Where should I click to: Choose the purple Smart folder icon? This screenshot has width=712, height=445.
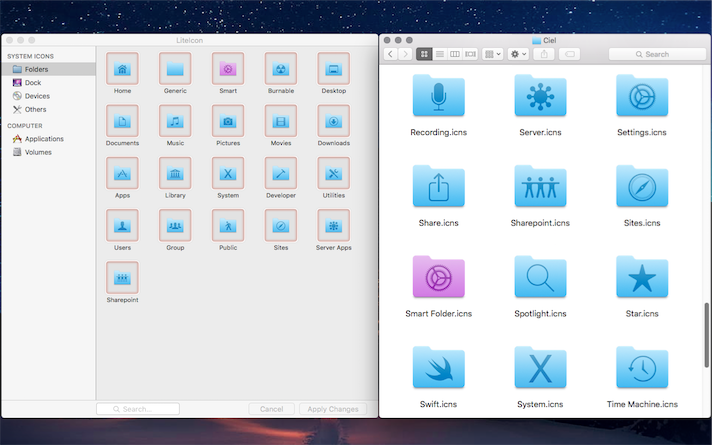(x=228, y=69)
